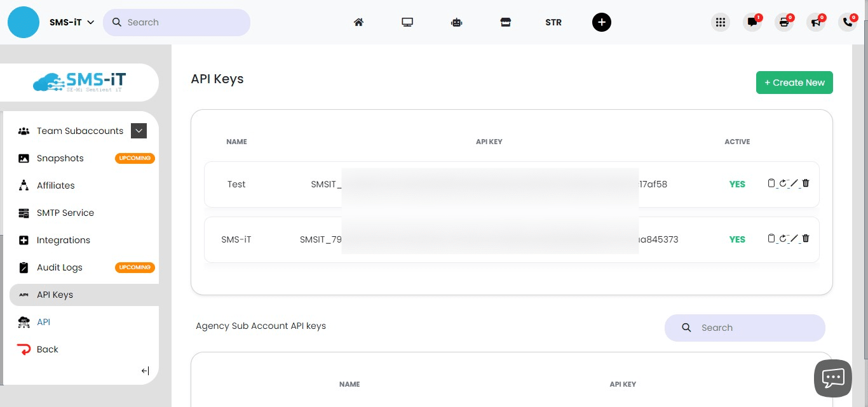Go to the Home icon in top bar
Screen dimensions: 868x407
(358, 22)
